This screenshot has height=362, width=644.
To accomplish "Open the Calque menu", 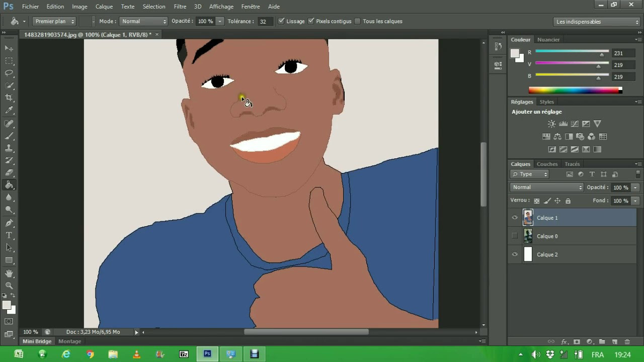I will pos(104,7).
